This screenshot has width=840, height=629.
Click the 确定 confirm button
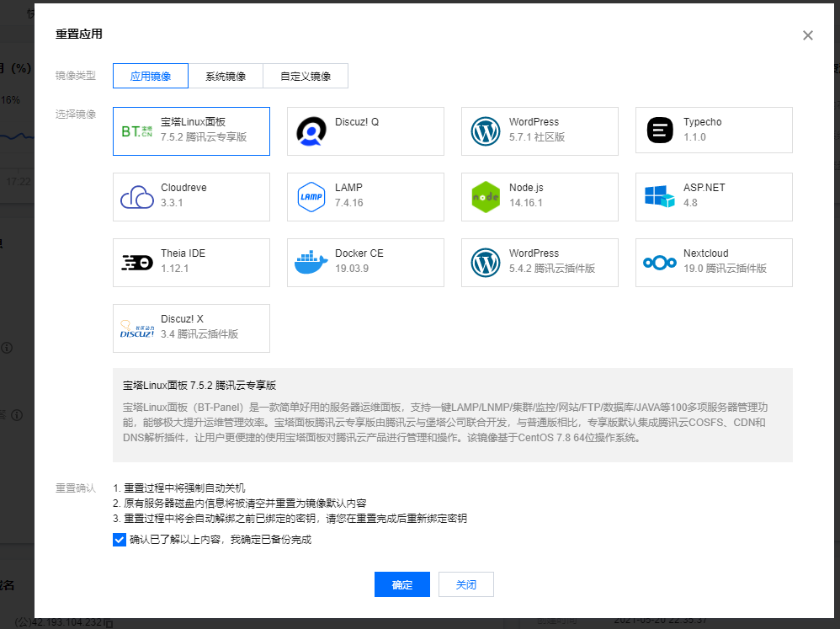(x=402, y=584)
